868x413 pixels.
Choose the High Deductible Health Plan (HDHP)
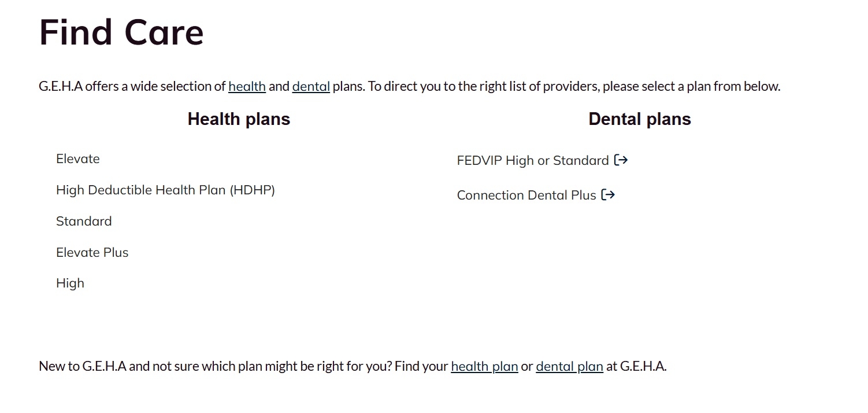tap(165, 190)
